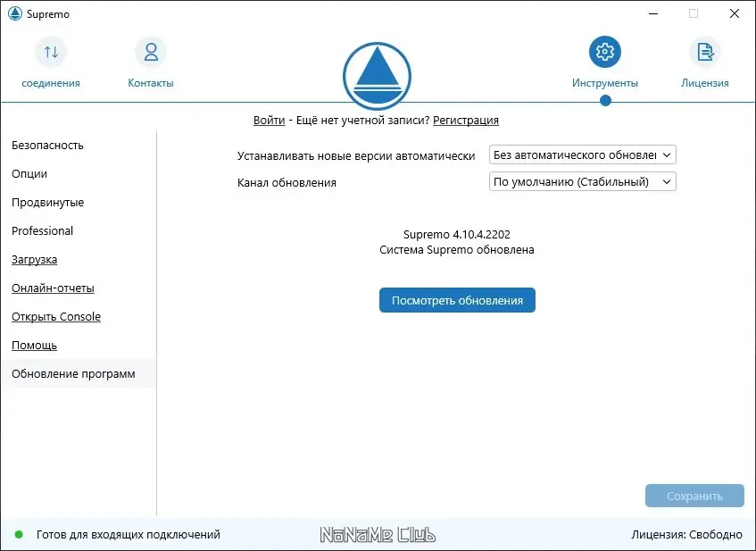Open the соединения connections icon
This screenshot has width=756, height=551.
click(x=51, y=52)
